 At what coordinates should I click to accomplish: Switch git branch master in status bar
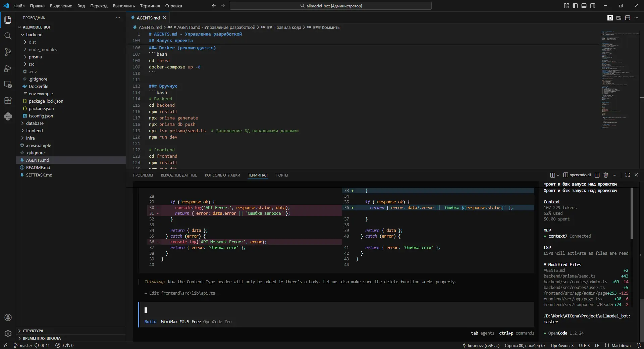pos(23,345)
